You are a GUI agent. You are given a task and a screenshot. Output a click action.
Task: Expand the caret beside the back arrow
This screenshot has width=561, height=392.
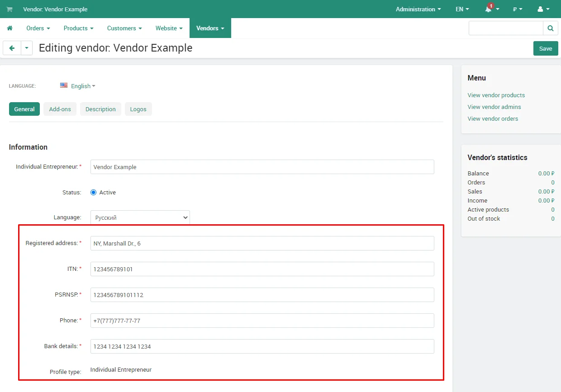point(27,48)
